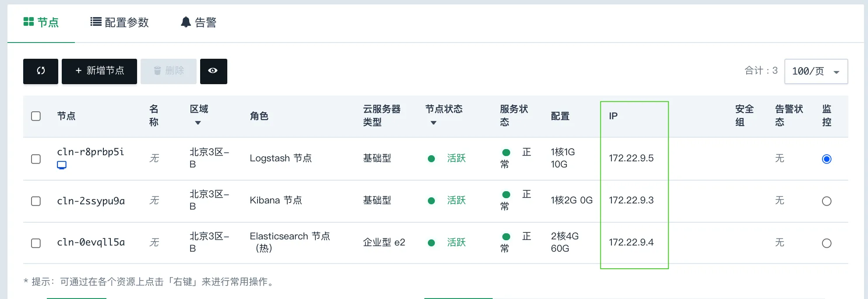
Task: Click monitor icon under cln-r8prbp5i
Action: [62, 165]
